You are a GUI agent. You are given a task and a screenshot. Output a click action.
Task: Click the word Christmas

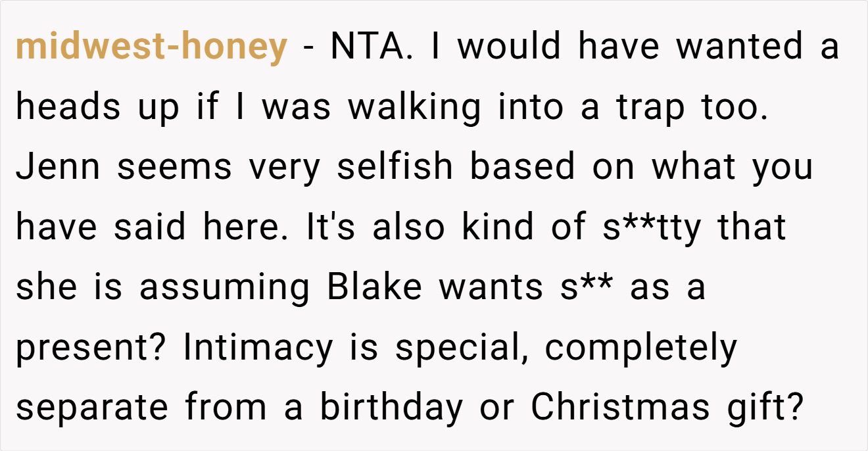(x=621, y=408)
